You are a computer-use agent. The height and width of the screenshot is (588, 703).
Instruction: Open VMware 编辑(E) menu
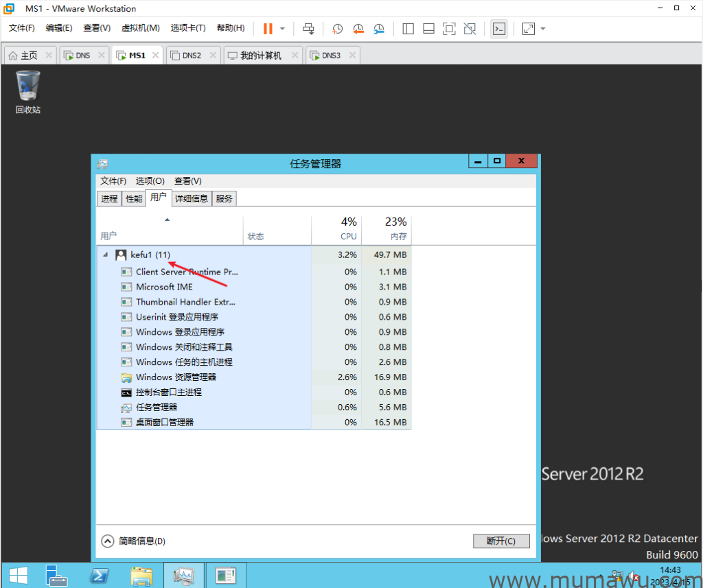[59, 27]
